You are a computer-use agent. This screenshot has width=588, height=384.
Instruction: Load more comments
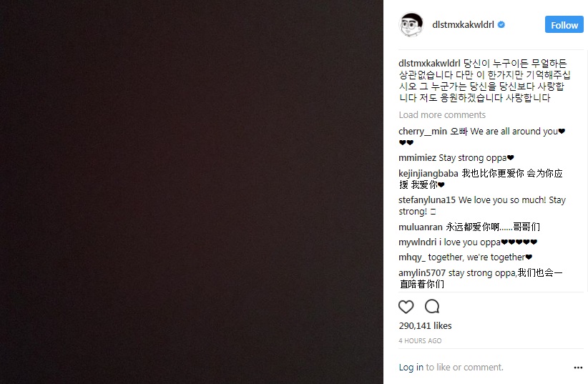click(442, 114)
